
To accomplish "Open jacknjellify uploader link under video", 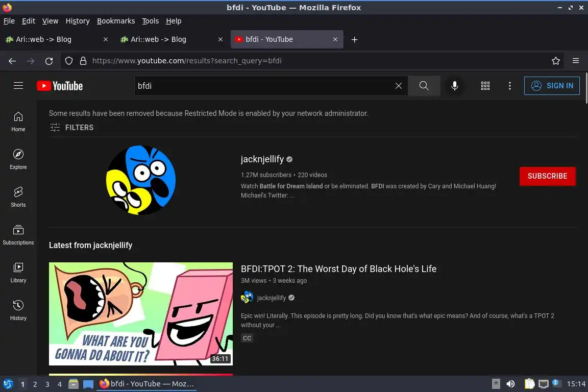I will pyautogui.click(x=272, y=298).
